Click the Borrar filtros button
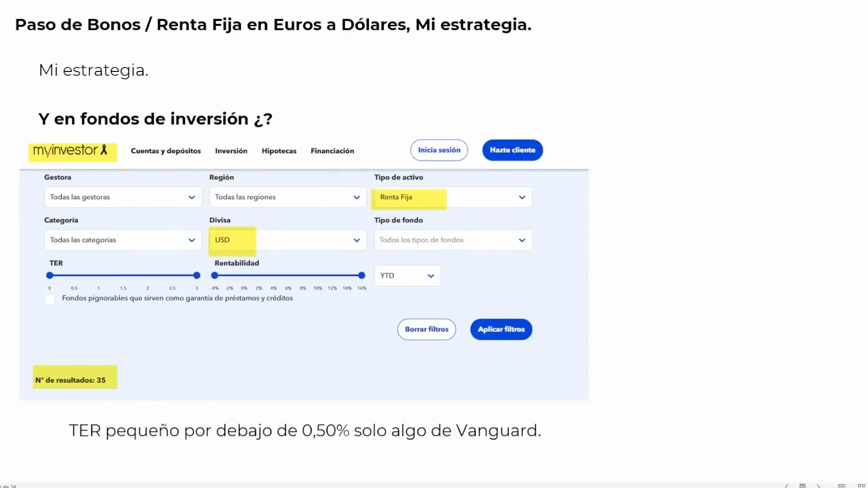Viewport: 868px width, 488px height. (426, 329)
